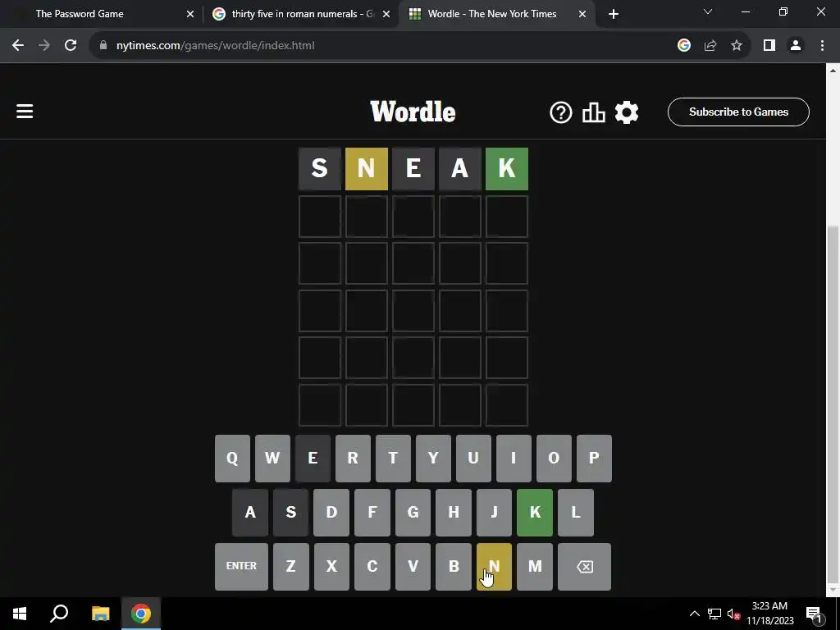Switch to thirty five in roman numerals tab
This screenshot has width=840, height=630.
[303, 14]
